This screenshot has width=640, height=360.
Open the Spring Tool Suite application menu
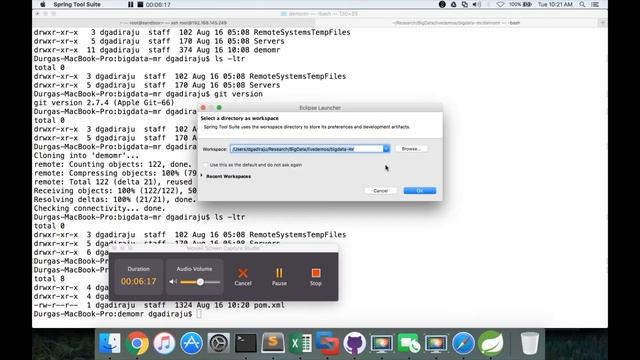pyautogui.click(x=77, y=4)
